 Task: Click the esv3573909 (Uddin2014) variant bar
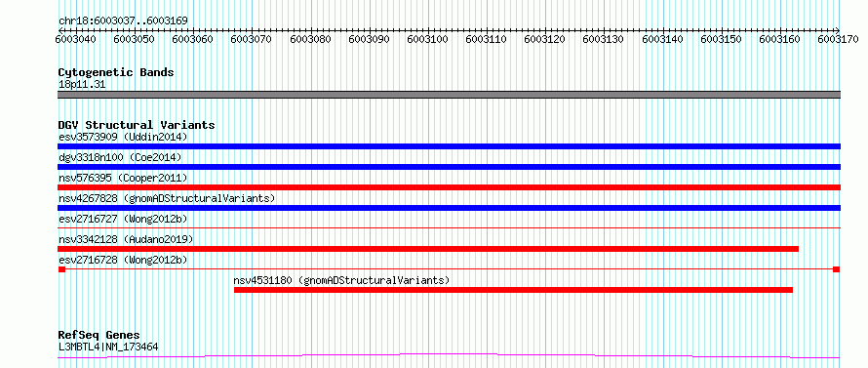[449, 146]
